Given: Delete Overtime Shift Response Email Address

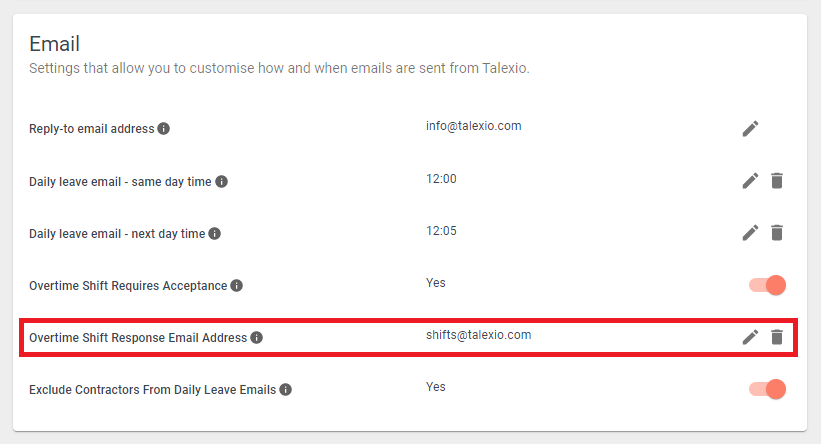Looking at the screenshot, I should tap(777, 337).
